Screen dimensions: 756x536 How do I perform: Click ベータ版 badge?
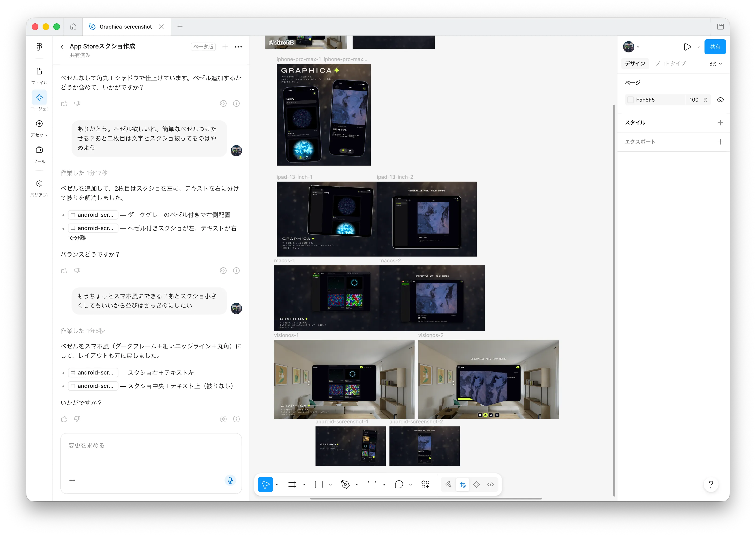tap(203, 47)
